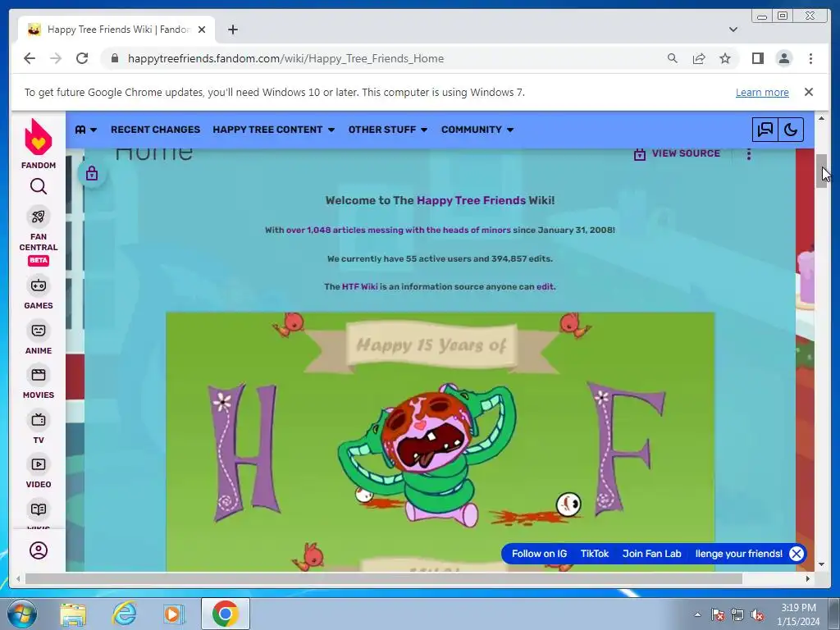Screen dimensions: 840x630
Task: Click the taskbar clock 3:19 PM
Action: tap(798, 608)
